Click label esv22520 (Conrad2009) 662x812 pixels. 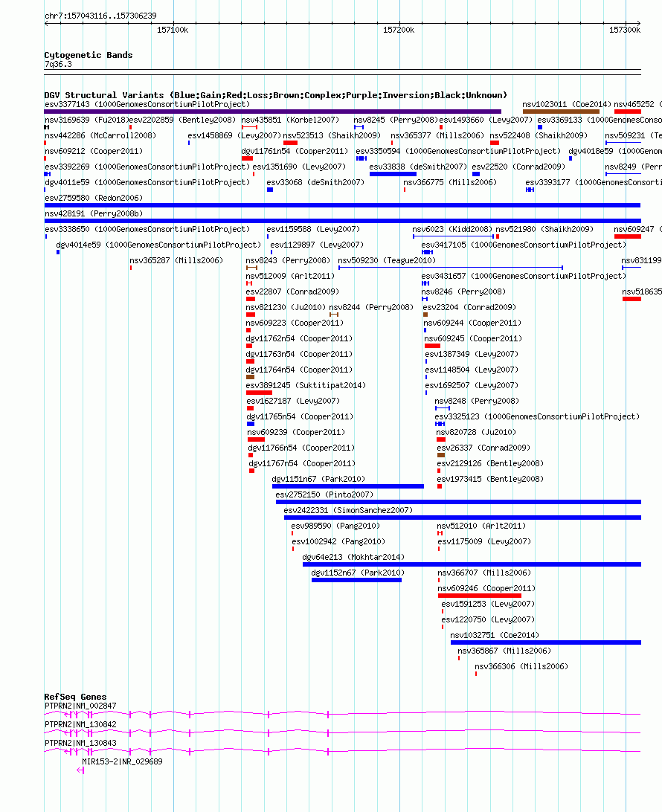point(518,167)
